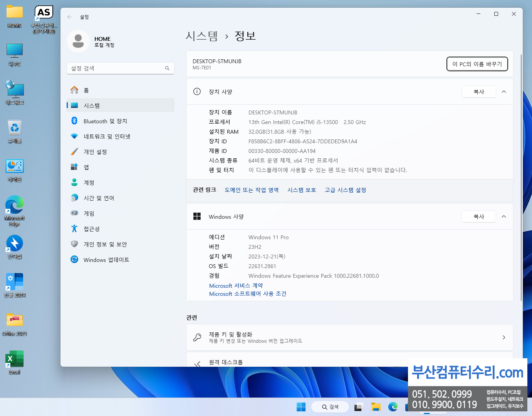Select Microsoft Edge desktop shortcut

(15, 211)
